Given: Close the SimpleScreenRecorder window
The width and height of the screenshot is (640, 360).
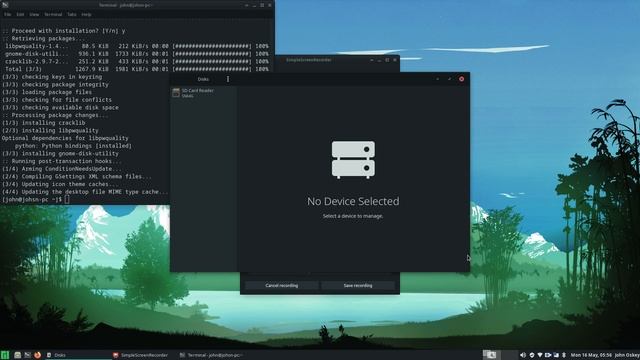Looking at the screenshot, I should point(395,60).
